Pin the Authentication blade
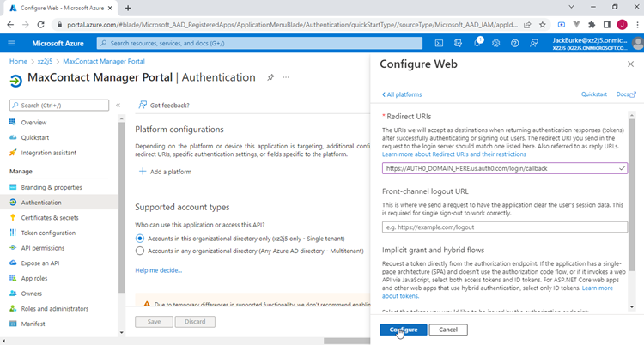Screen dimensions: 644x345 click(270, 77)
